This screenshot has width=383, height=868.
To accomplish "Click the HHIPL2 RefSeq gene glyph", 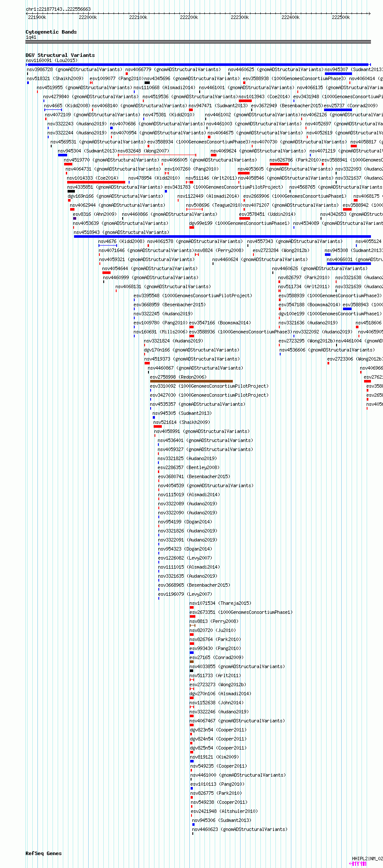I will (358, 863).
